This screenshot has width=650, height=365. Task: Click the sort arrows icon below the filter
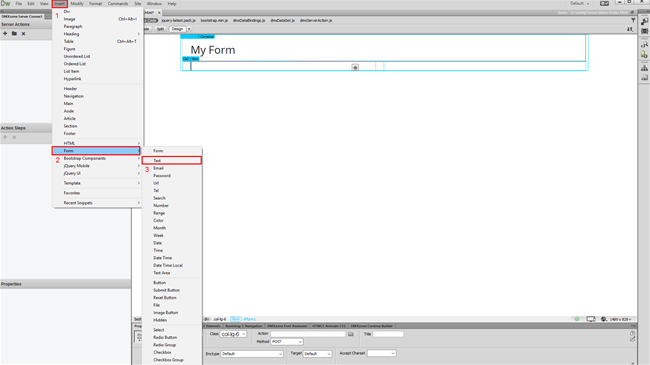click(630, 29)
